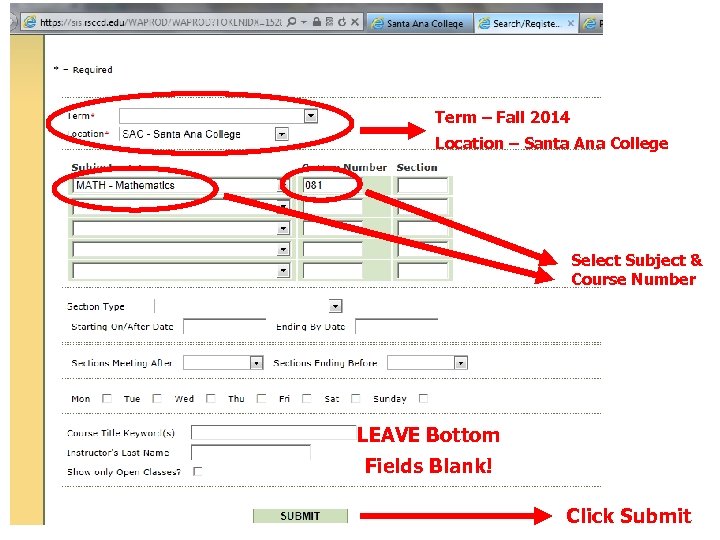Click the first row Section field
Viewport: 720px width, 540px height.
(422, 186)
